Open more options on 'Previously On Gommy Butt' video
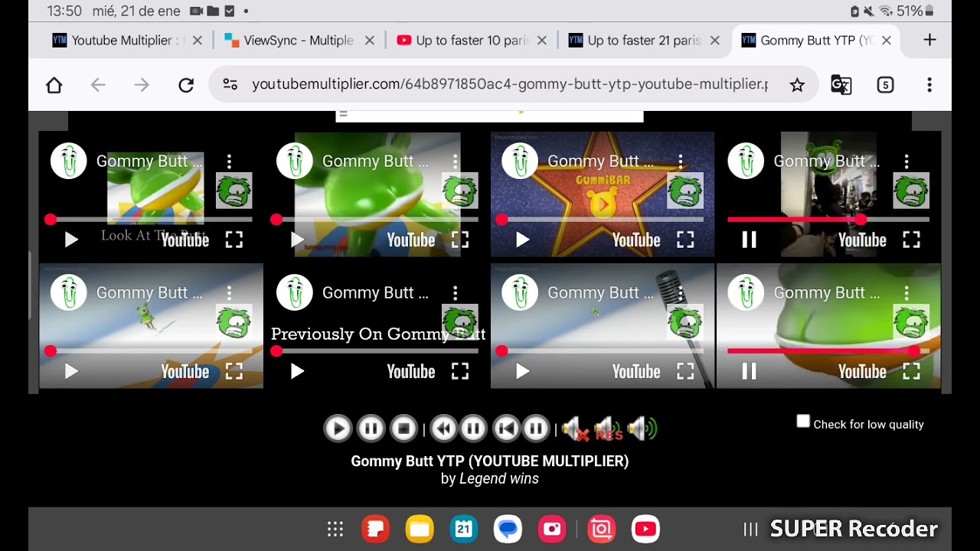The width and height of the screenshot is (980, 551). pyautogui.click(x=455, y=293)
